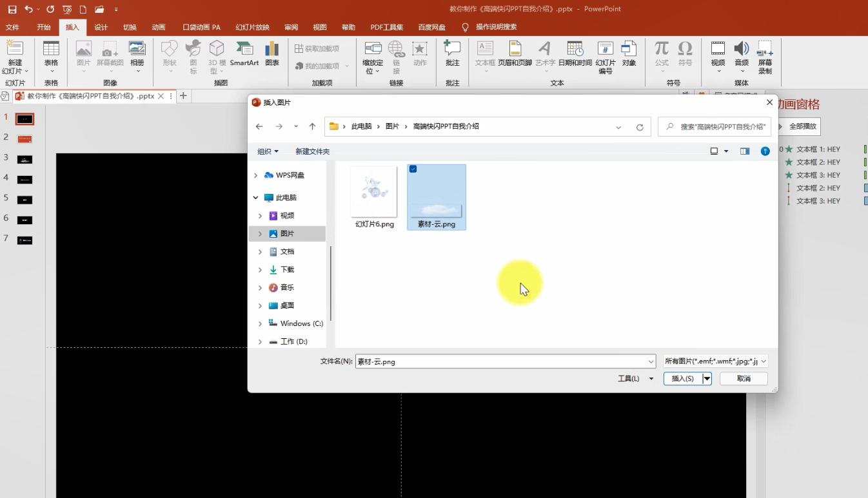Viewport: 868px width, 498px height.
Task: Open the 插入 button's dropdown arrow
Action: point(707,379)
